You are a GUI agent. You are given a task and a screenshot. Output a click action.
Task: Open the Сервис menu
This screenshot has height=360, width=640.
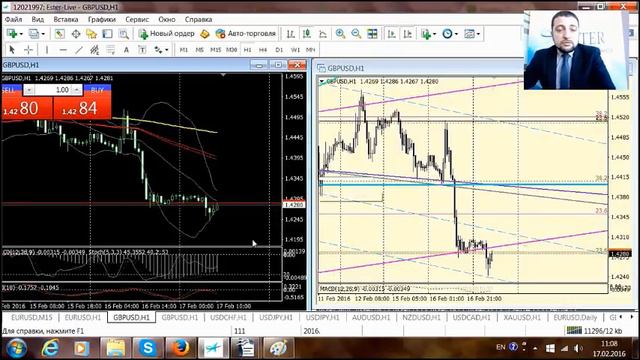pyautogui.click(x=137, y=19)
